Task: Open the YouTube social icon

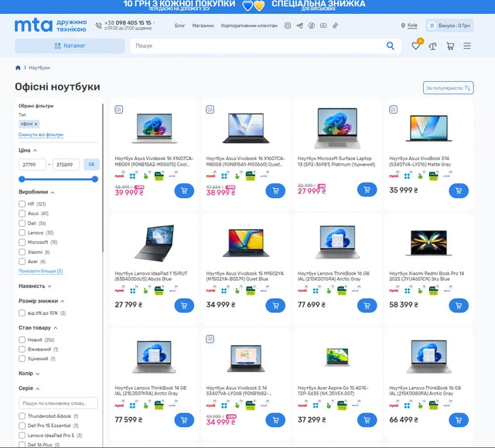Action: 323,26
